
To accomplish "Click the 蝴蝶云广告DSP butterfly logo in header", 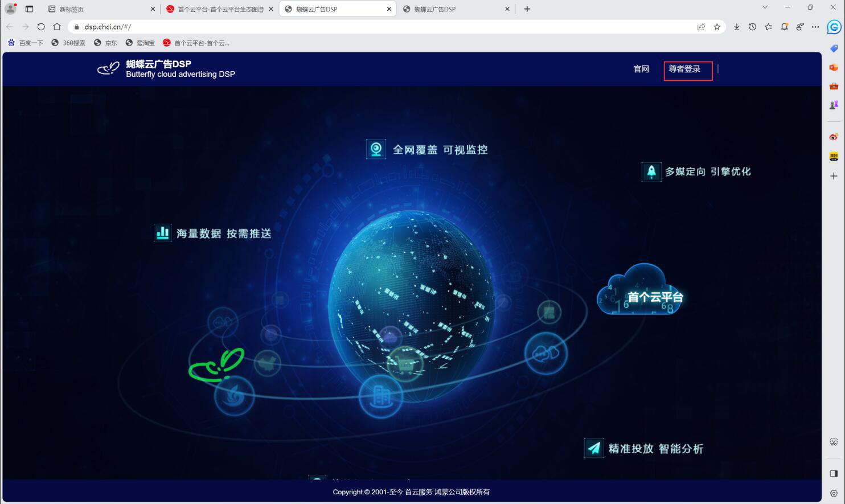I will pos(108,69).
